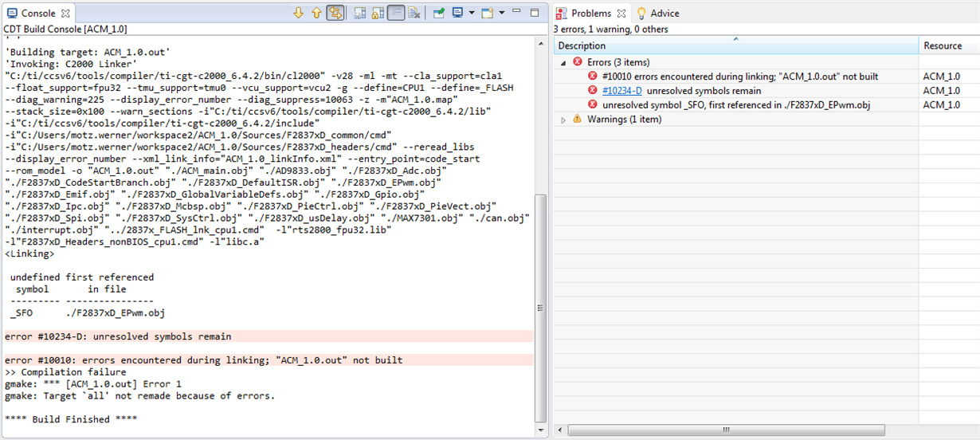Open Display Selected Console dropdown arrow
This screenshot has height=440, width=980.
click(471, 13)
